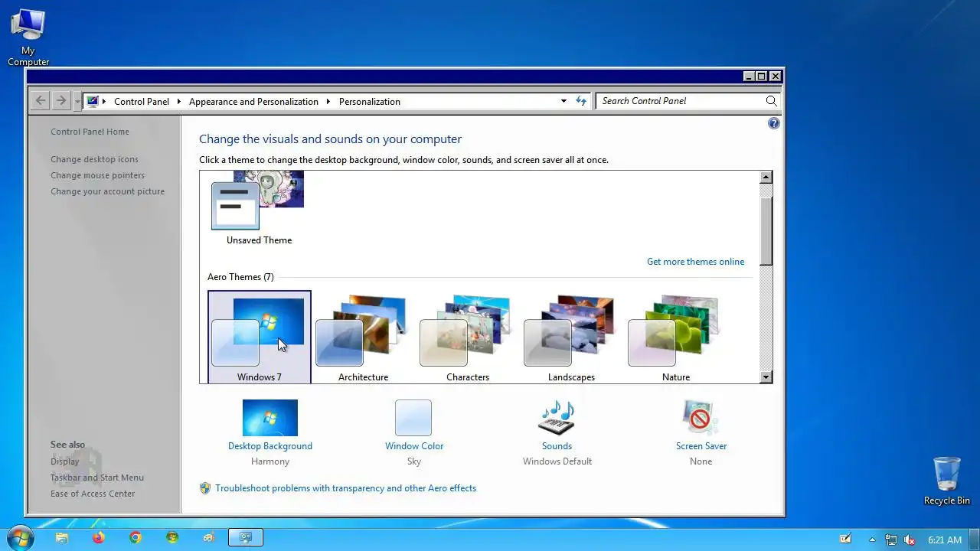Open Taskbar and Start Menu link

pyautogui.click(x=97, y=478)
